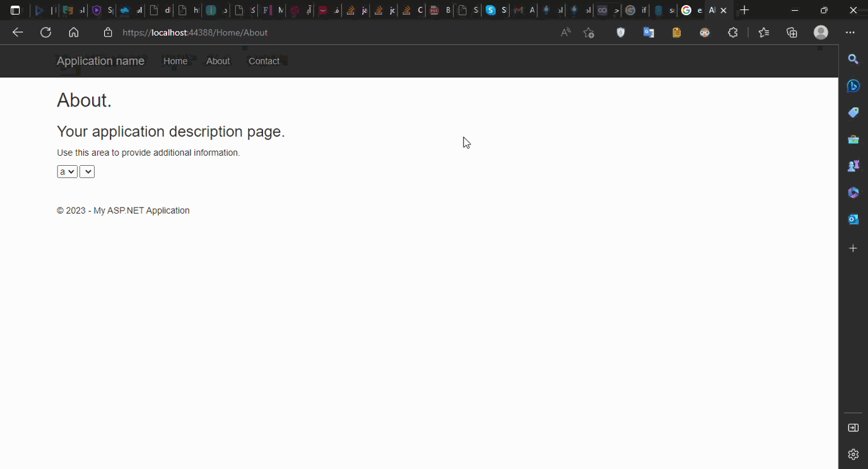Start Read aloud from the toolbar
This screenshot has width=868, height=469.
pyautogui.click(x=565, y=32)
